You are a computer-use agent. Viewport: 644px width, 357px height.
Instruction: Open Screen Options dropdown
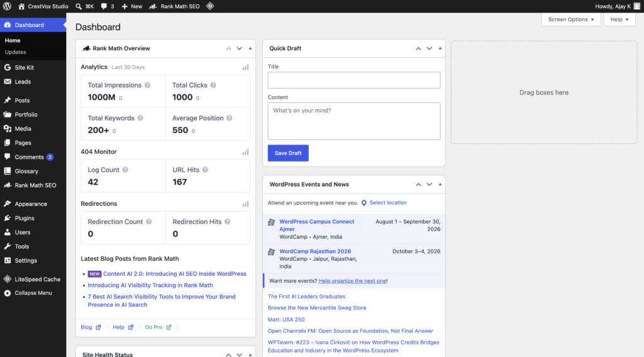(x=571, y=19)
